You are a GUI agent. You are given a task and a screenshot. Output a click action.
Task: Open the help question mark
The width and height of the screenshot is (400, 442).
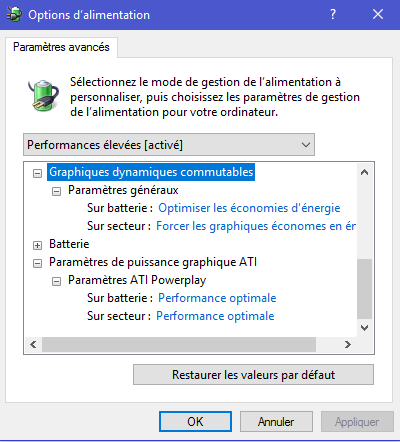(333, 14)
